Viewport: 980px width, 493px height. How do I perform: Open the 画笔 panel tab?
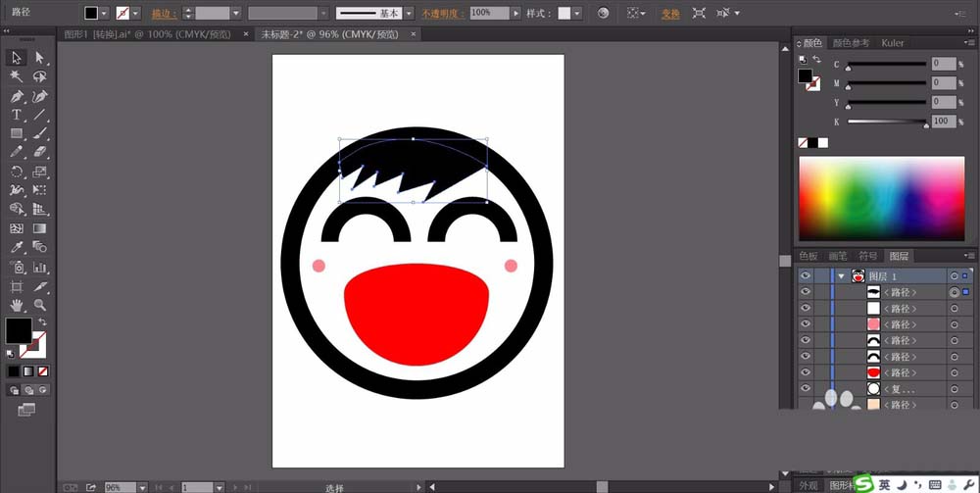[x=838, y=256]
